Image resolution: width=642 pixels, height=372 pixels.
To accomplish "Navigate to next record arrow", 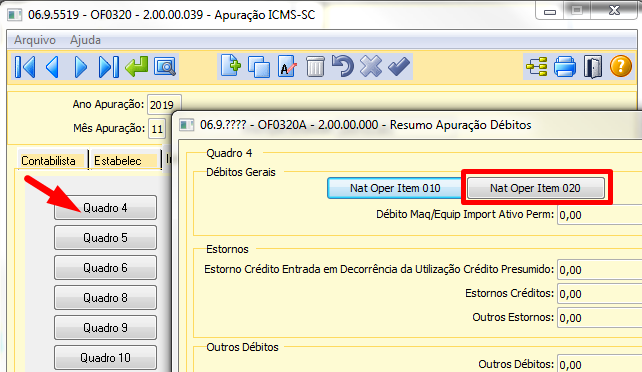I will click(x=81, y=66).
